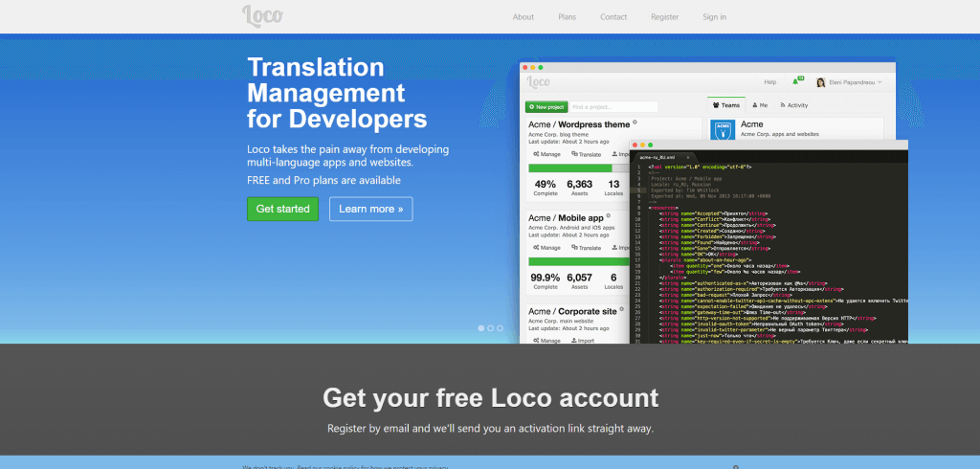Open the Contact page

(x=613, y=17)
